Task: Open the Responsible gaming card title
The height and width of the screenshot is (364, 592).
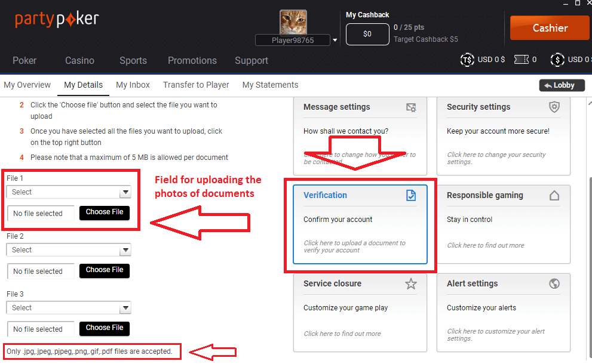Action: 485,195
